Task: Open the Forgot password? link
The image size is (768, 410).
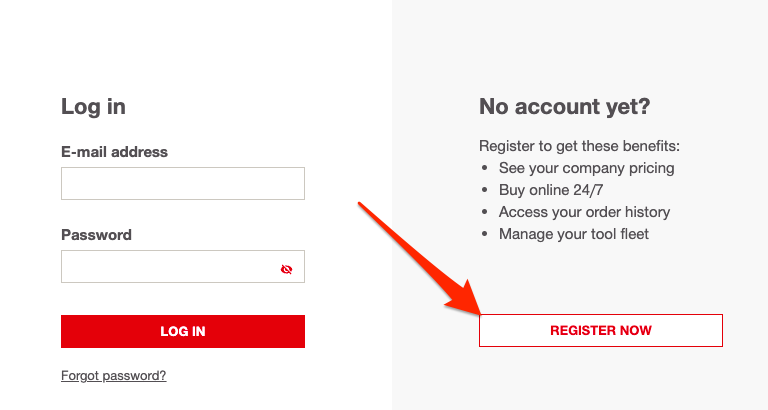Action: coord(114,376)
